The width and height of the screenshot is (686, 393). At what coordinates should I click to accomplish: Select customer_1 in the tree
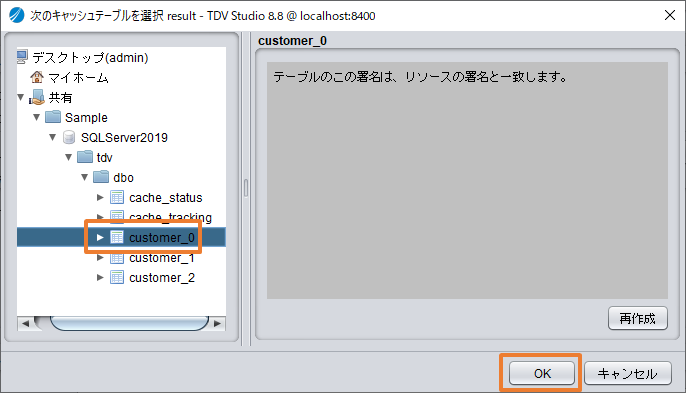click(x=161, y=258)
